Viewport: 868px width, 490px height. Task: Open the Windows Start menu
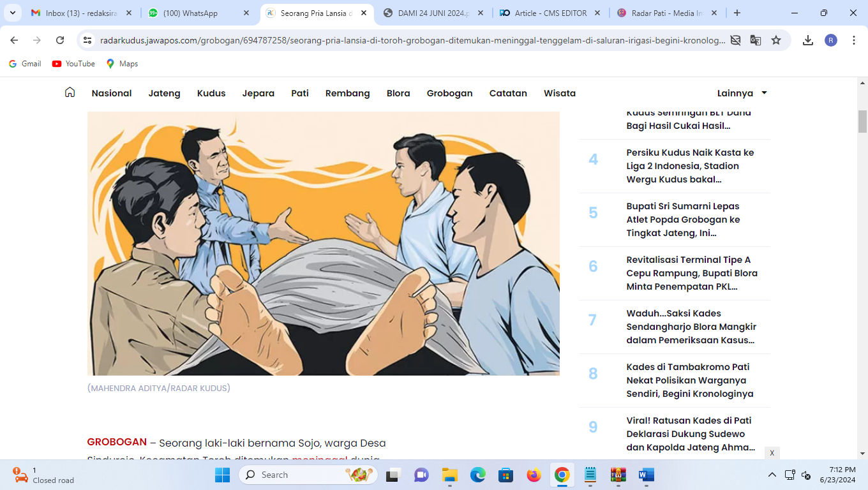[222, 475]
